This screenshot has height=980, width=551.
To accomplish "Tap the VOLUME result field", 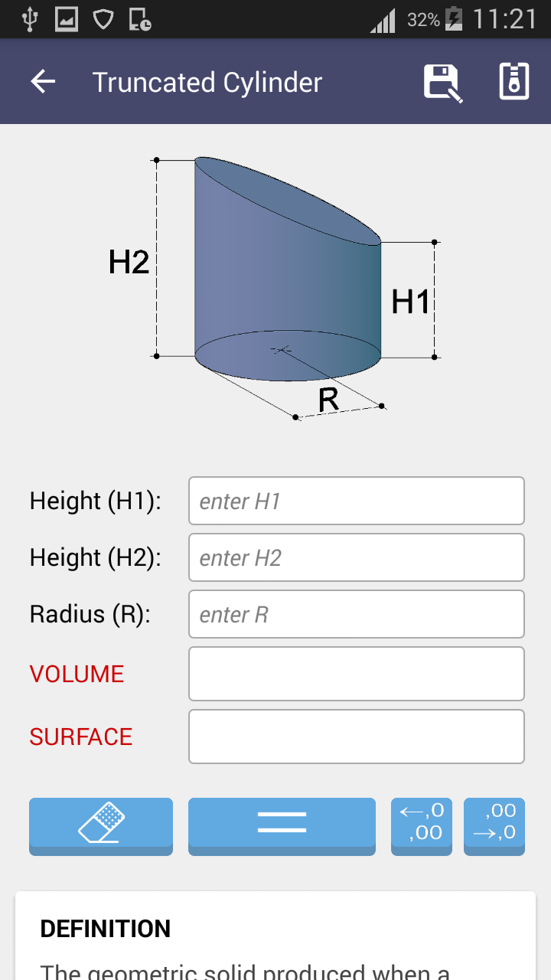I will tap(356, 674).
